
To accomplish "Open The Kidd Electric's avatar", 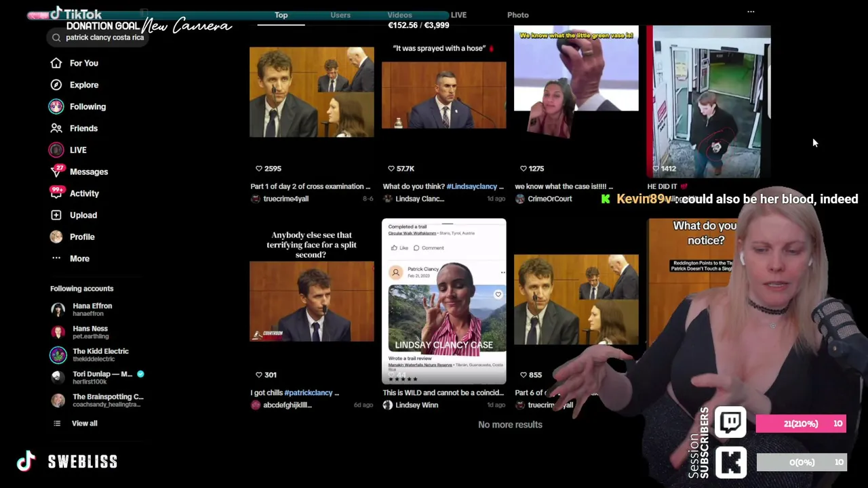I will (58, 355).
